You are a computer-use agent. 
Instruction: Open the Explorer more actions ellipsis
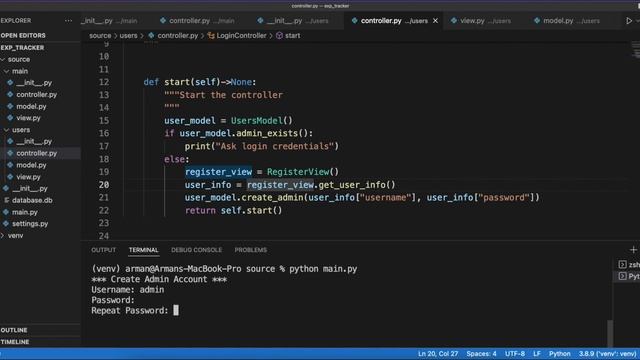coord(68,20)
